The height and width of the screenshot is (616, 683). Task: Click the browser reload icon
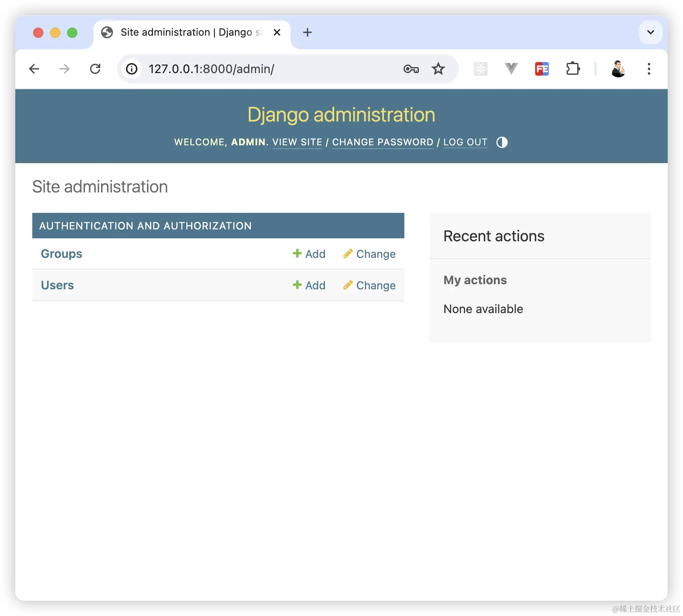click(x=95, y=69)
